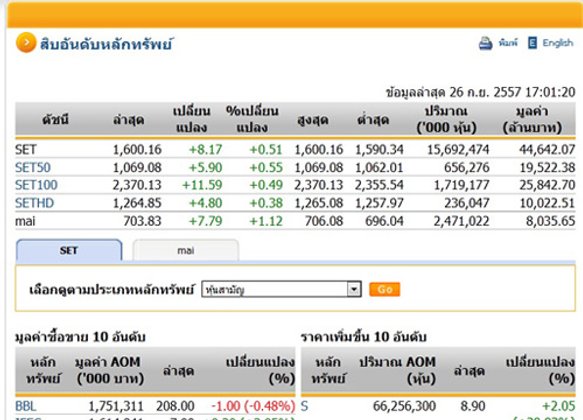583x420 pixels.
Task: Click the orange Go button
Action: (x=385, y=289)
